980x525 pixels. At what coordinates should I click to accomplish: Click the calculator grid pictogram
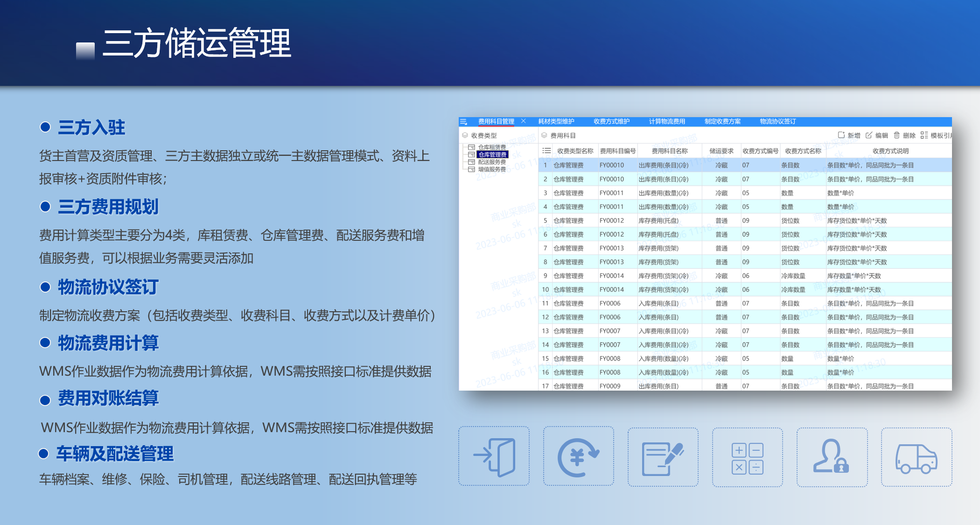point(747,458)
